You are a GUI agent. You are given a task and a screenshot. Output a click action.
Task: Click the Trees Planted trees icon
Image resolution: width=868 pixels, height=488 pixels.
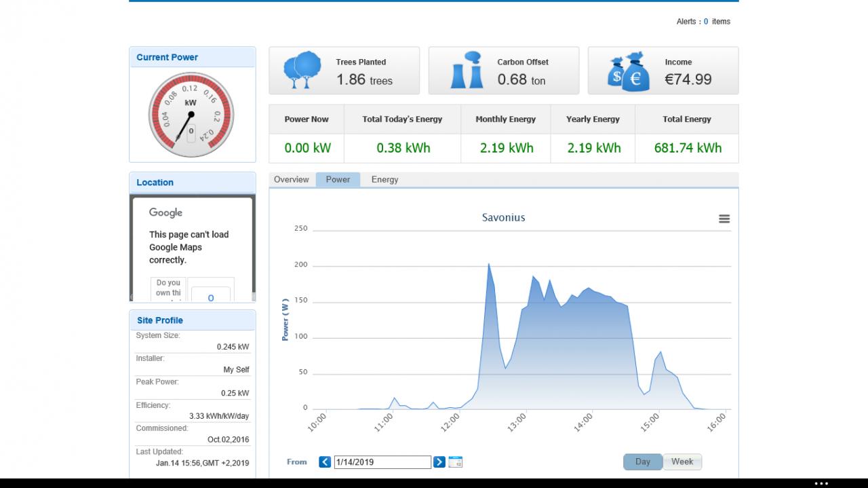[x=302, y=71]
